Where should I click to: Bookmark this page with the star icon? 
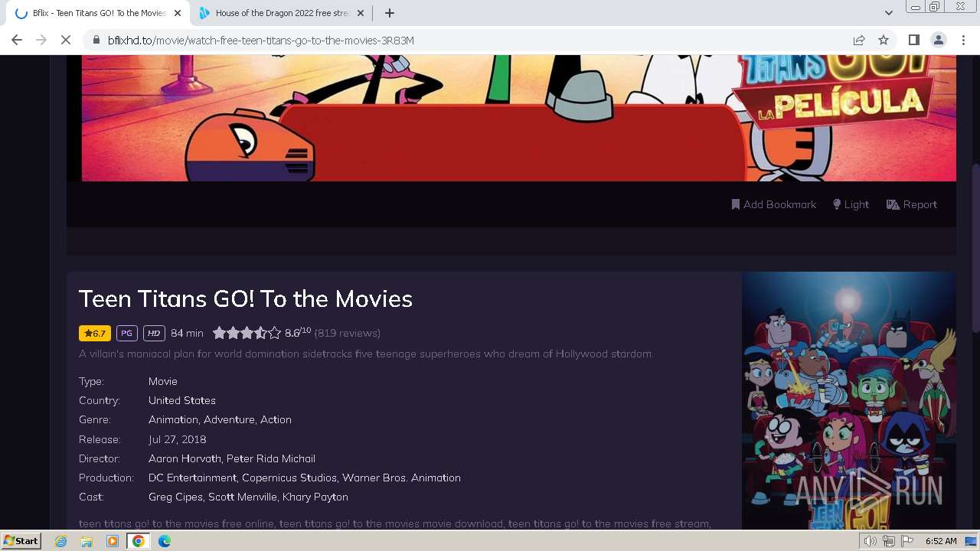tap(884, 40)
